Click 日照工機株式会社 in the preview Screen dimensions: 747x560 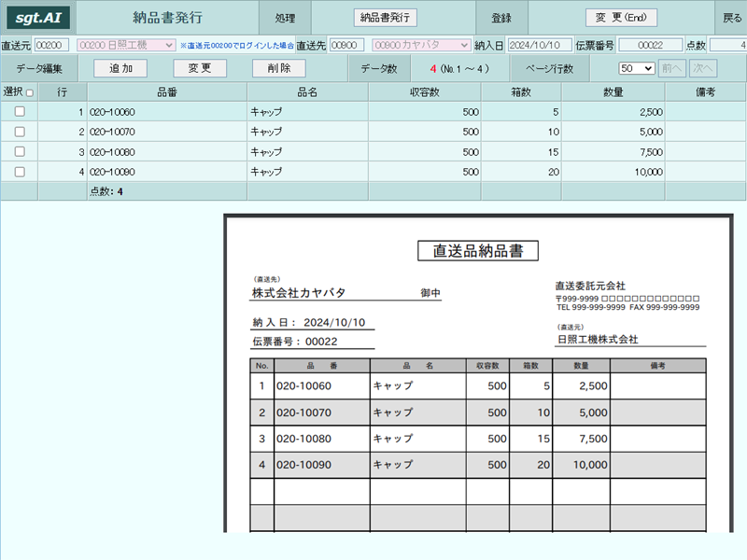[x=598, y=339]
